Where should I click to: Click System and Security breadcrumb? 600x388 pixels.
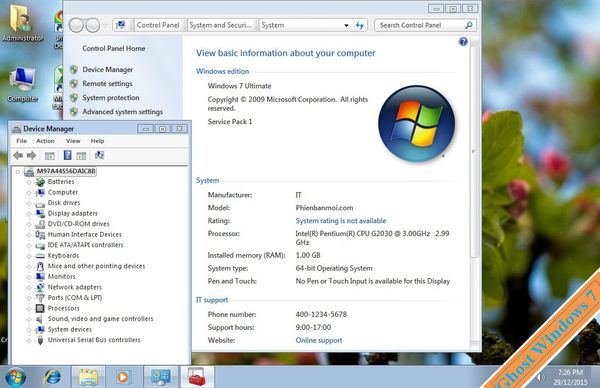tap(220, 25)
